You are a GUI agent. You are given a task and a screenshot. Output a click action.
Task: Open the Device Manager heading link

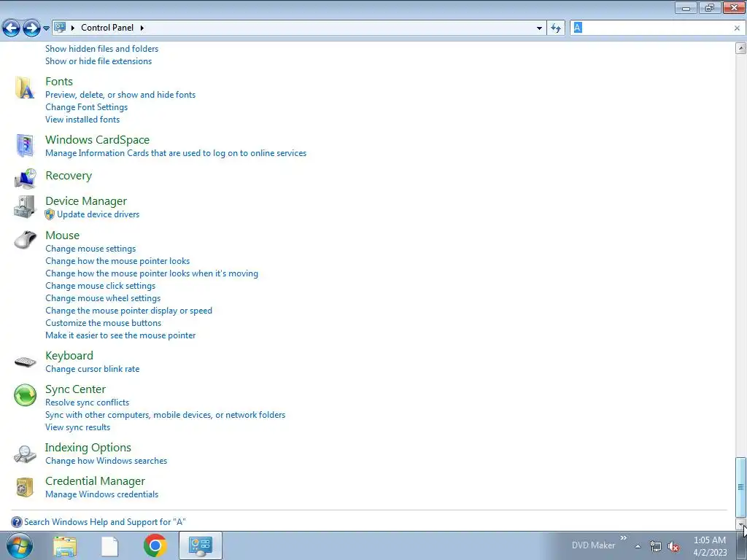pyautogui.click(x=86, y=201)
